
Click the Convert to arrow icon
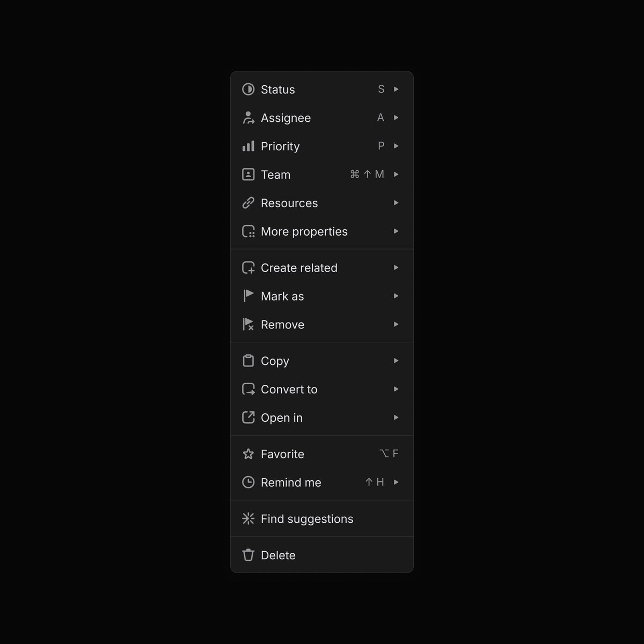click(248, 389)
